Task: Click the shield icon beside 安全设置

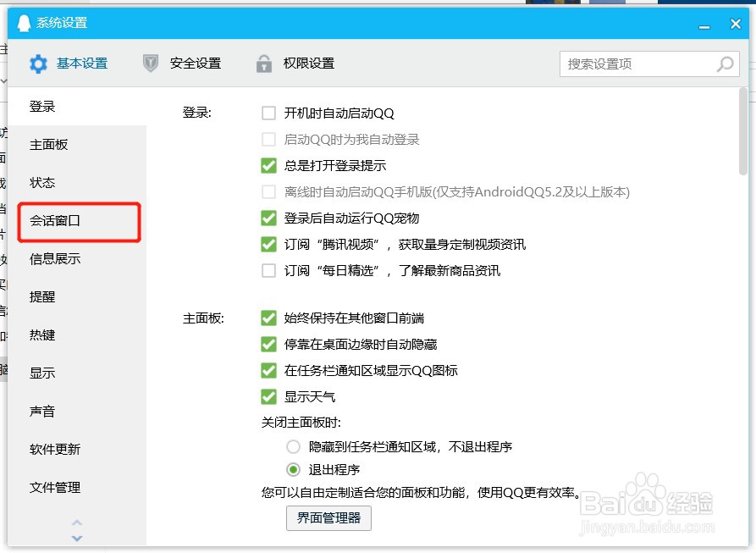Action: (151, 64)
